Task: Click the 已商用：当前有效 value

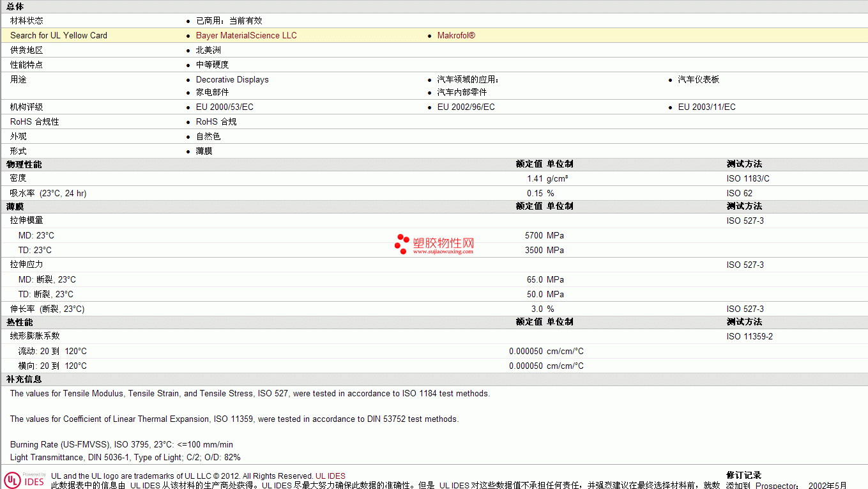Action: point(229,20)
